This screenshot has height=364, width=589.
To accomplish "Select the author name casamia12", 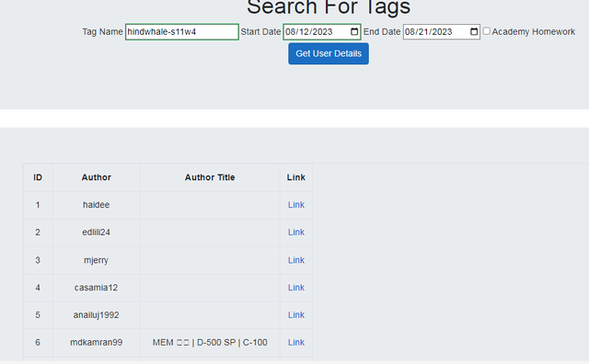I will click(96, 288).
